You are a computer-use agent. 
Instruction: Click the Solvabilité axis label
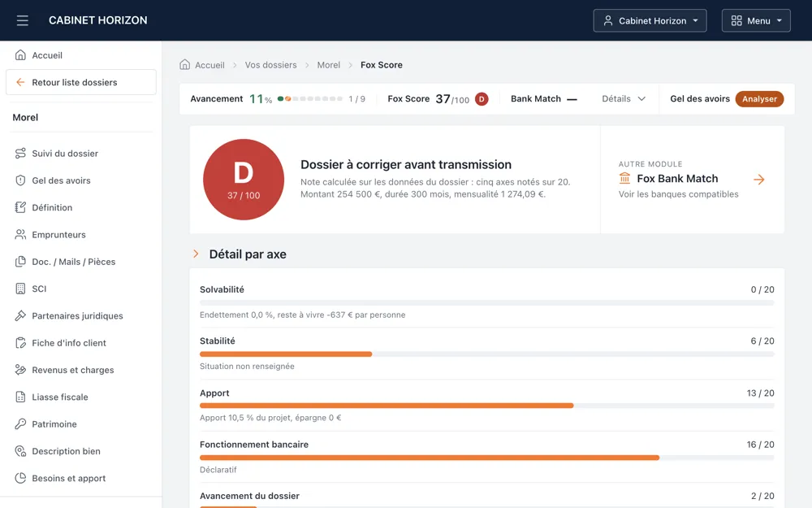click(x=222, y=289)
